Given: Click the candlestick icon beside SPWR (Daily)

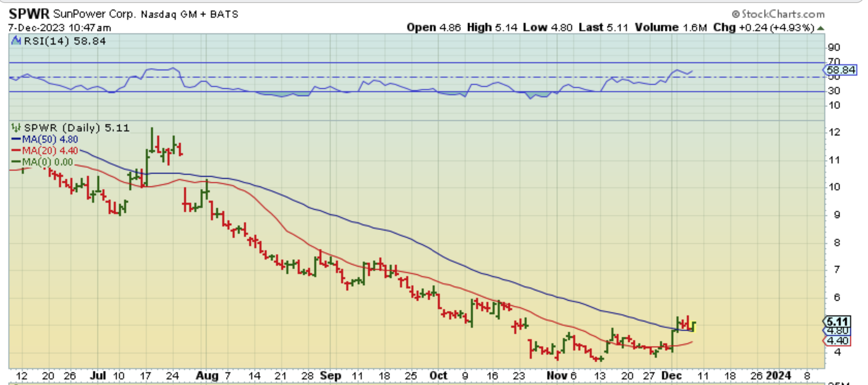Looking at the screenshot, I should pyautogui.click(x=16, y=127).
